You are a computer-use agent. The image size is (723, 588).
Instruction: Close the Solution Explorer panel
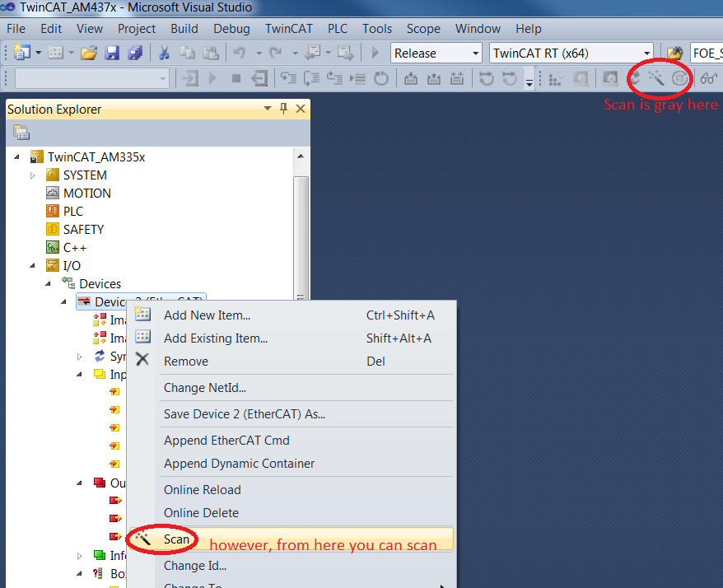pos(301,109)
